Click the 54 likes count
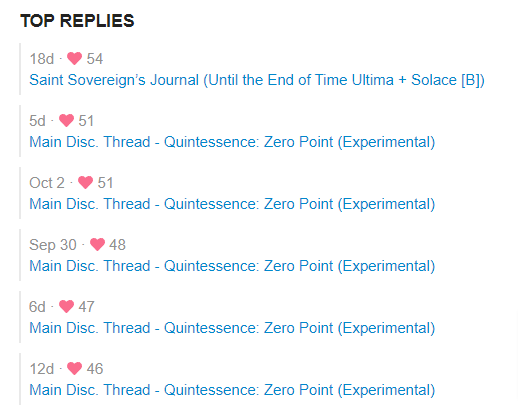This screenshot has height=418, width=518. point(95,59)
